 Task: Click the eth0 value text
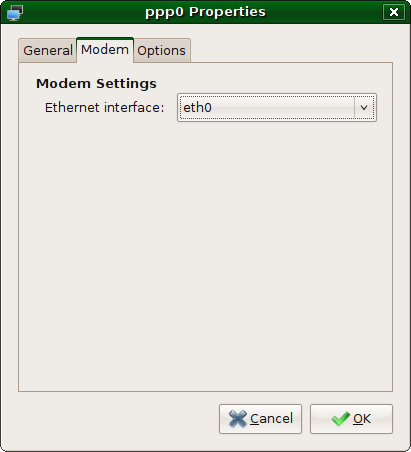[197, 108]
